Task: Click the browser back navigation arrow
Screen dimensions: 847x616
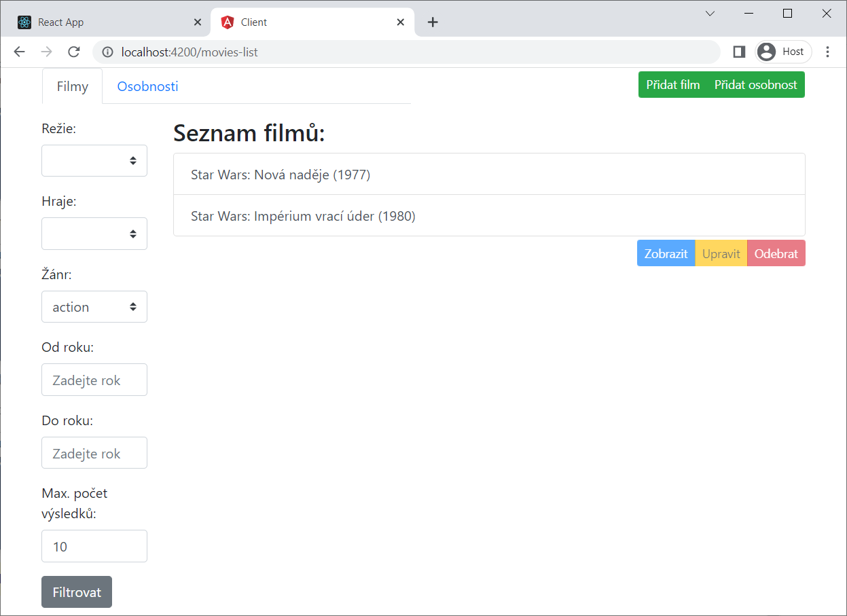Action: [x=19, y=52]
